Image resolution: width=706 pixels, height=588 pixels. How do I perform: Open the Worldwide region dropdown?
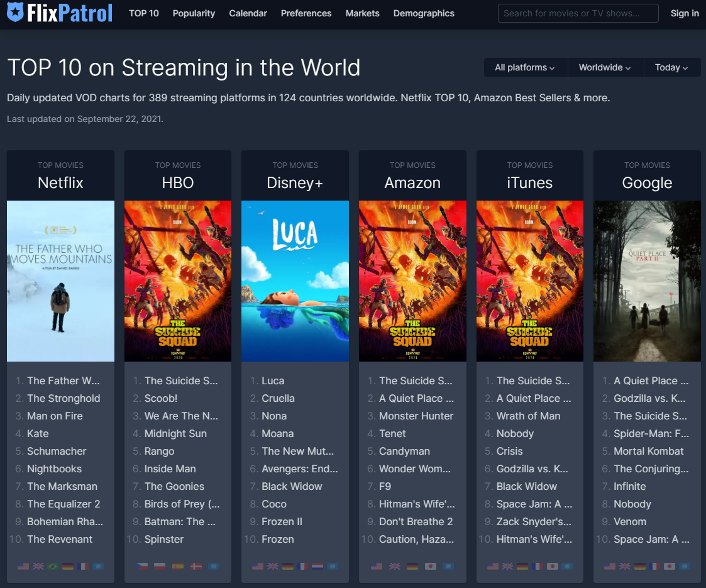click(605, 67)
